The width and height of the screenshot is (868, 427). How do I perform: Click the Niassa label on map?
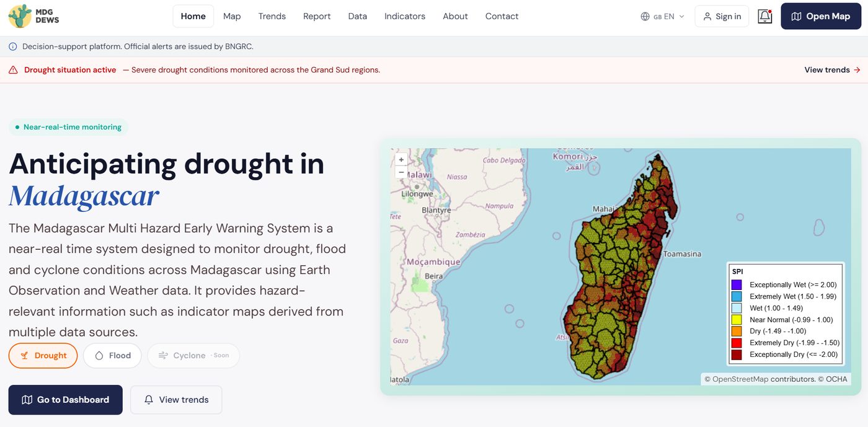457,177
